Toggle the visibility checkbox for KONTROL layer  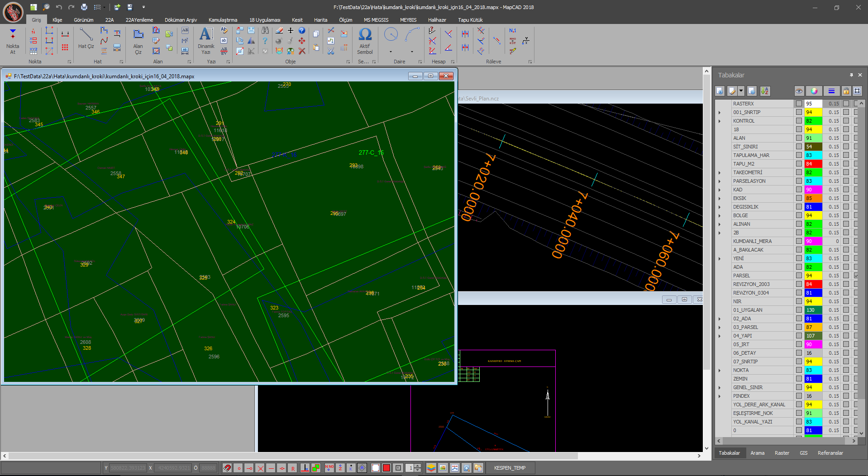[799, 121]
